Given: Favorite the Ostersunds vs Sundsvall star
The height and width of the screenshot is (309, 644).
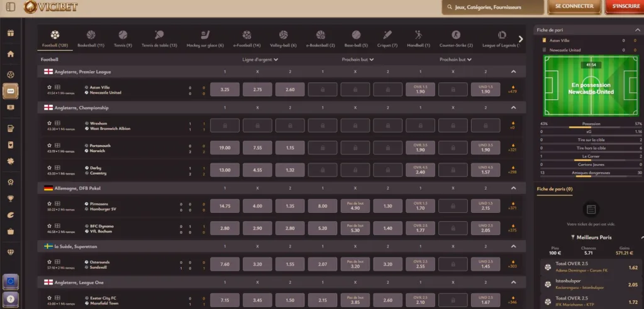Looking at the screenshot, I should [x=50, y=262].
